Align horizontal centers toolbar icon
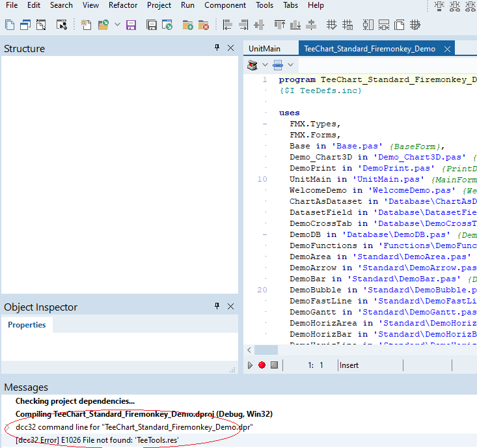 [259, 25]
